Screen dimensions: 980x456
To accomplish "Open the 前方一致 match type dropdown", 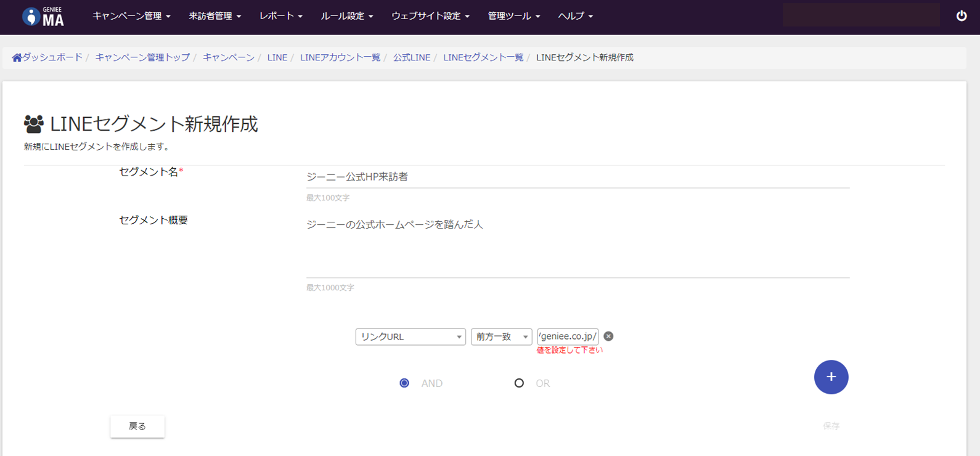I will pyautogui.click(x=501, y=336).
